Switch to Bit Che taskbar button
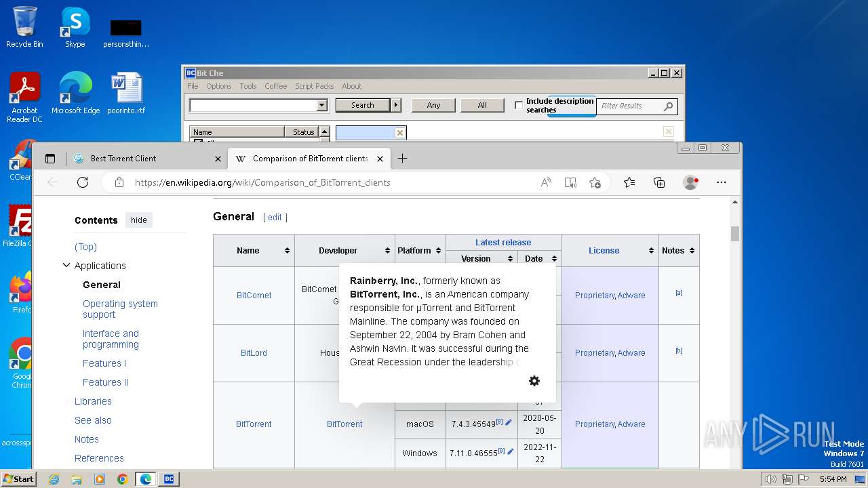 (x=169, y=479)
